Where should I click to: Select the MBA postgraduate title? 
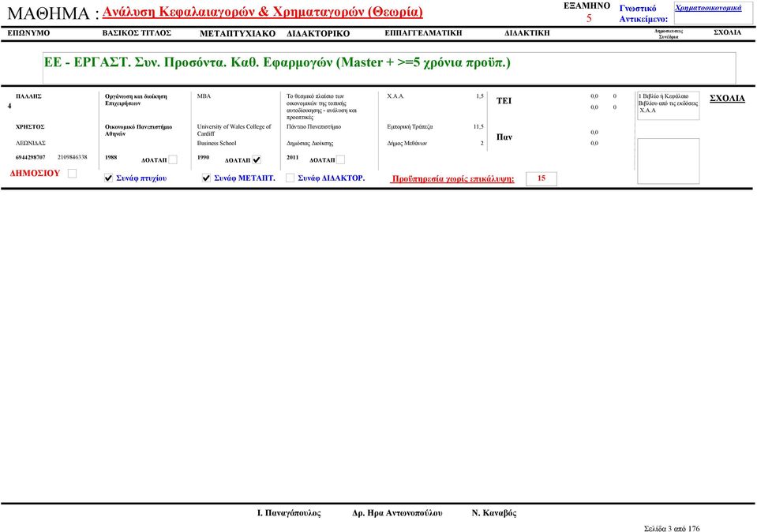click(x=204, y=96)
